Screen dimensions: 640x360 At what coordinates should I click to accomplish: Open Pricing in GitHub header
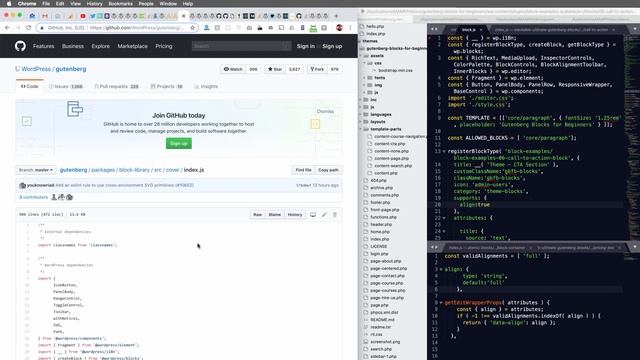pos(164,46)
